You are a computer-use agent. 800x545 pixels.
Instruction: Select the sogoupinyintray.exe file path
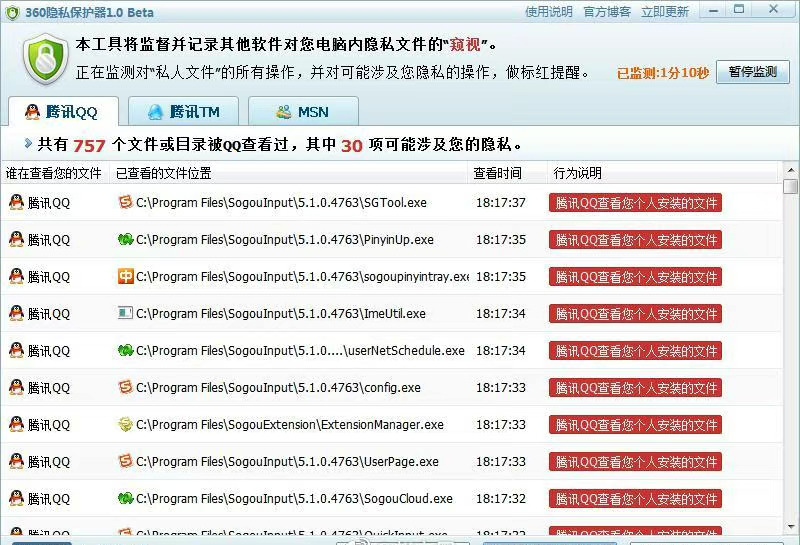pyautogui.click(x=303, y=277)
